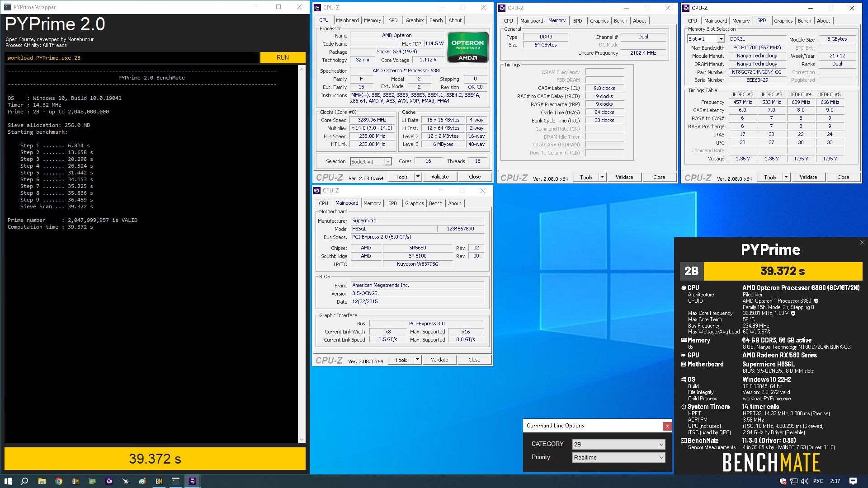Viewport: 868px width, 488px height.
Task: Open the volume tray icon
Action: (805, 481)
